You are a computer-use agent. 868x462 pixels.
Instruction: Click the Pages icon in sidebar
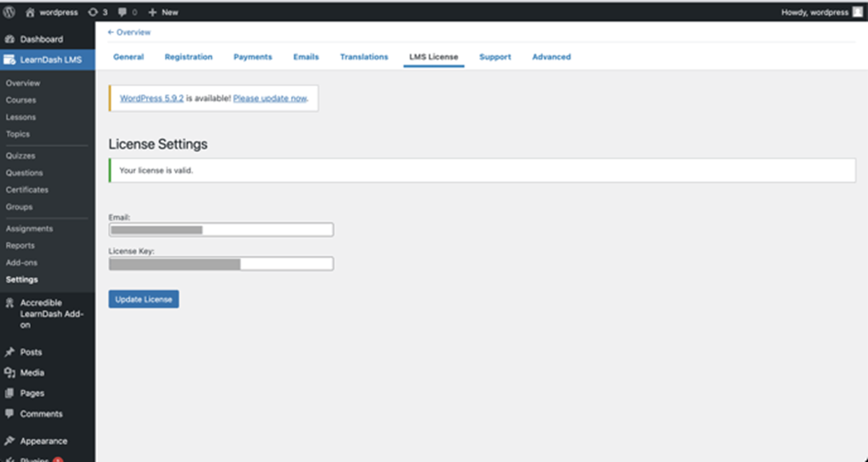click(x=10, y=393)
